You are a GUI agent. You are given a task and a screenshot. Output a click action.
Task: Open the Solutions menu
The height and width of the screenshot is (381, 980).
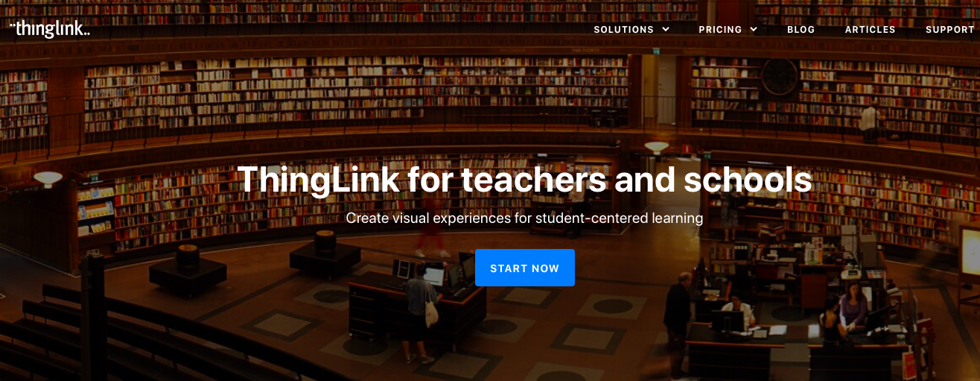[x=631, y=30]
